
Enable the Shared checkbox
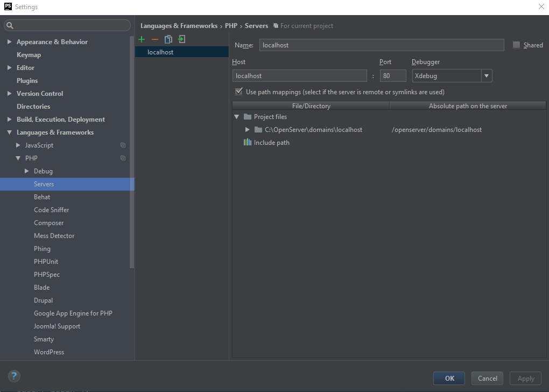[517, 45]
